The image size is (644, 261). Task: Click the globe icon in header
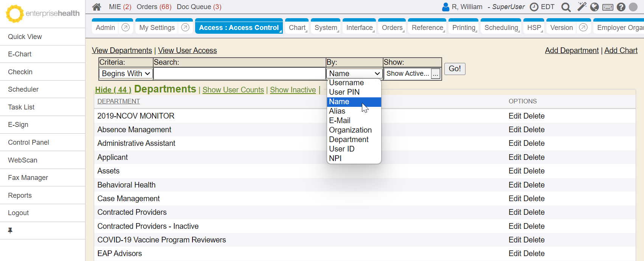[594, 7]
